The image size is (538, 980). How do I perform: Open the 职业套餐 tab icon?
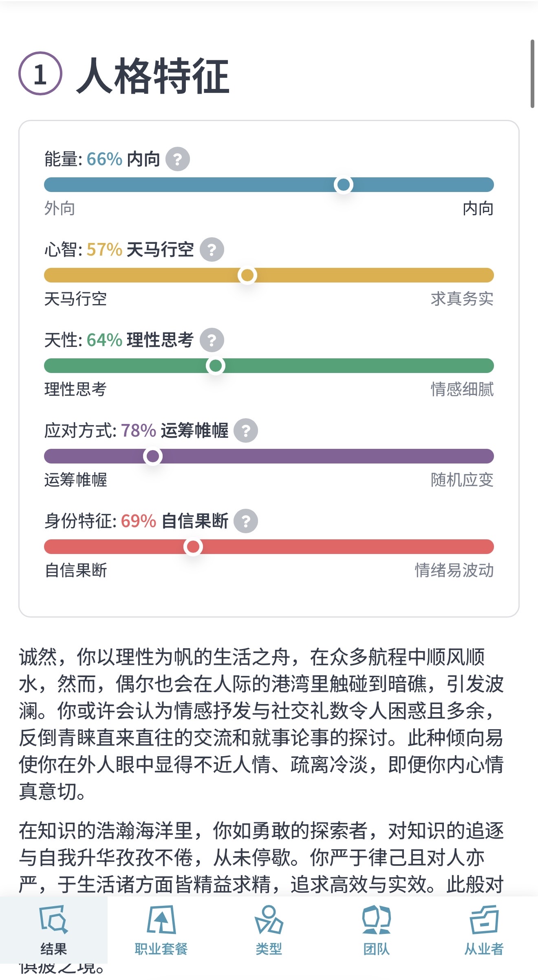click(161, 920)
